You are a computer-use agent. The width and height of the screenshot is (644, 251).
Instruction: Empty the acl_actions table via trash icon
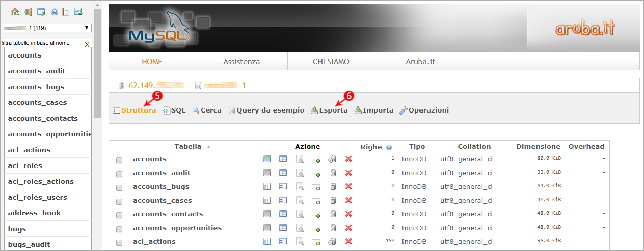[332, 242]
